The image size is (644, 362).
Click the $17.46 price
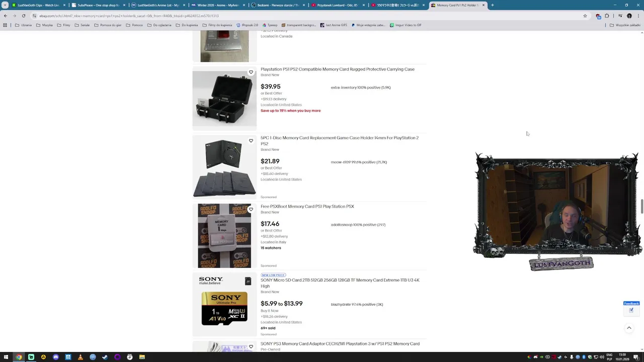tap(270, 224)
